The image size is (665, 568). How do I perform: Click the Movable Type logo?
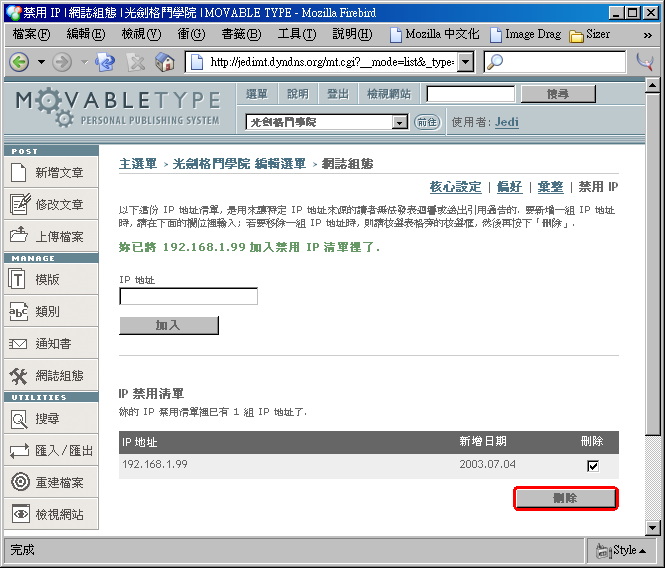point(119,108)
